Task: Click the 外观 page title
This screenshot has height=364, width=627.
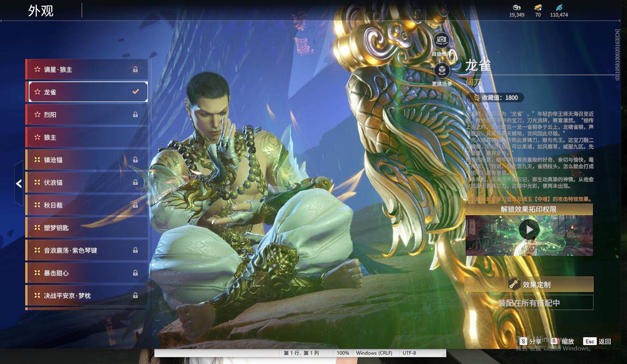Action: pyautogui.click(x=41, y=10)
